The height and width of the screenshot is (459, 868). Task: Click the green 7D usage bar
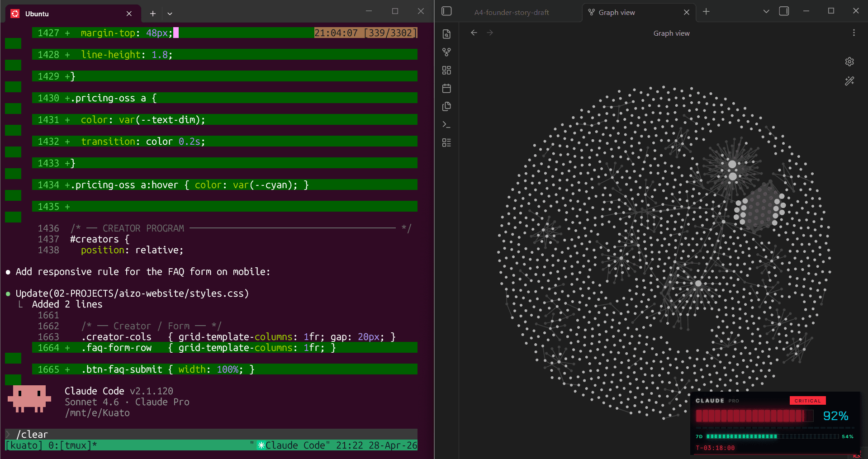[773, 436]
